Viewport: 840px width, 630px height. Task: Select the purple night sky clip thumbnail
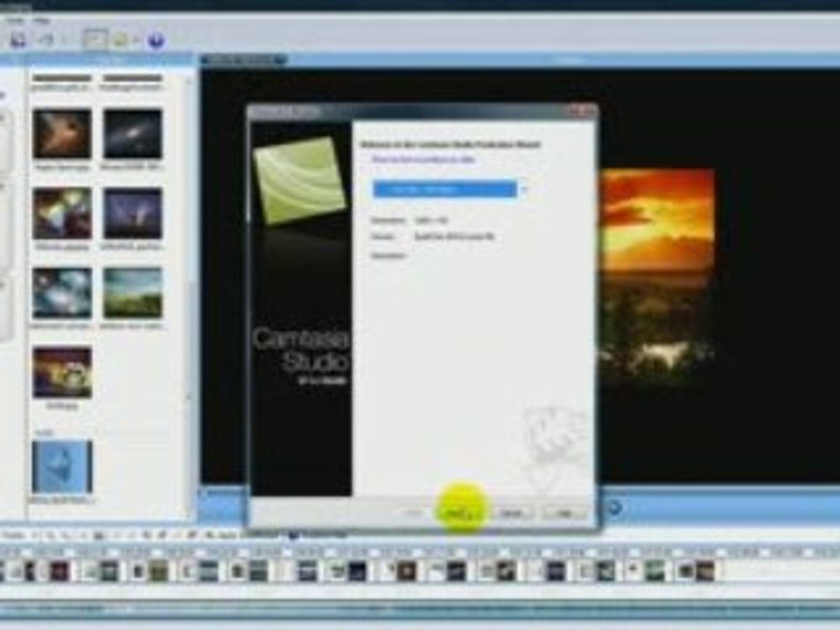click(x=132, y=213)
